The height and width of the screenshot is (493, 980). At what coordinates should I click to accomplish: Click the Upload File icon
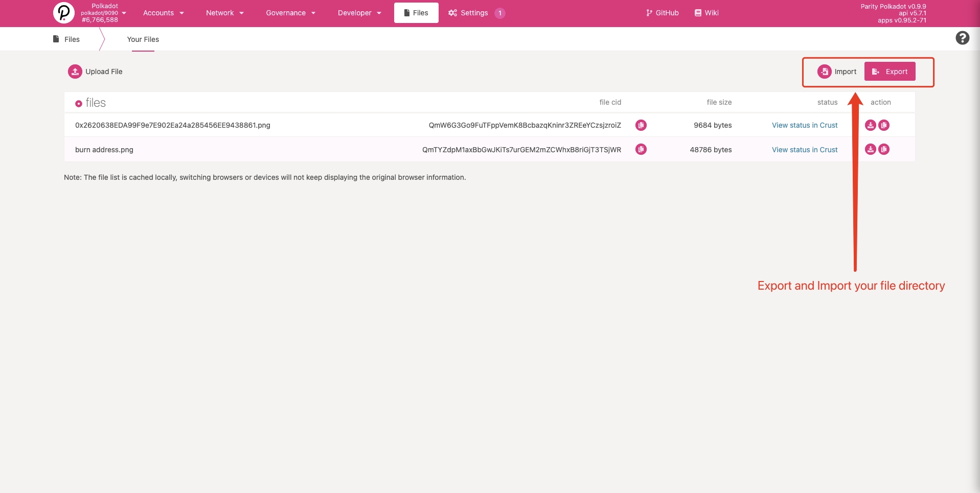[75, 72]
